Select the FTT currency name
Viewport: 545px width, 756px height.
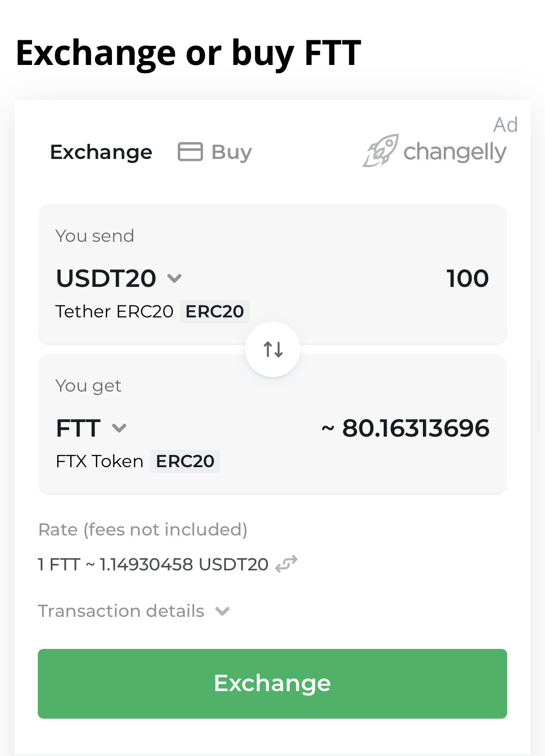coord(78,428)
